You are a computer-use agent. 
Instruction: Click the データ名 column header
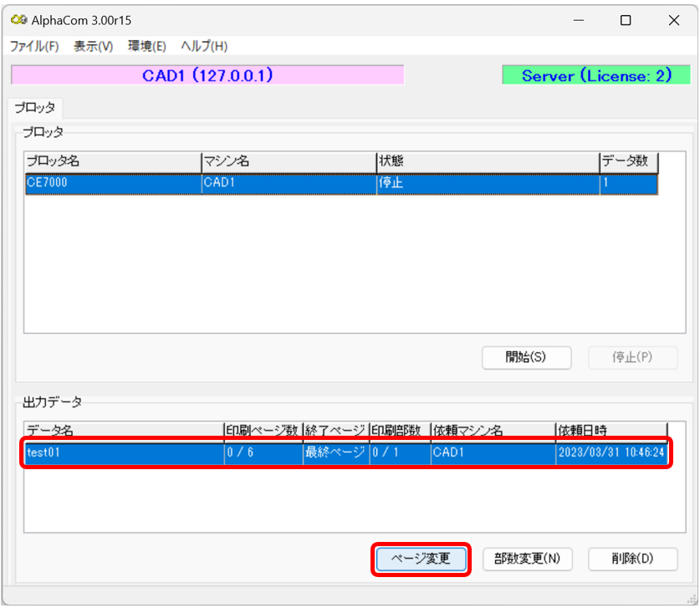coord(123,431)
